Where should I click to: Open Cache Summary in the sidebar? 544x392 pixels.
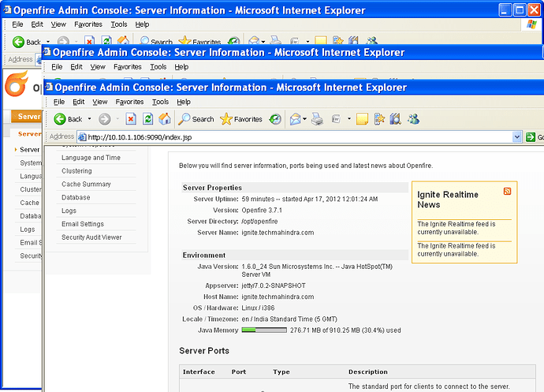pos(86,184)
